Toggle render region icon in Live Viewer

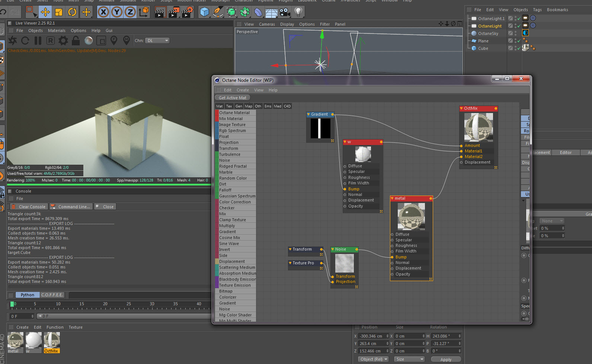(101, 40)
